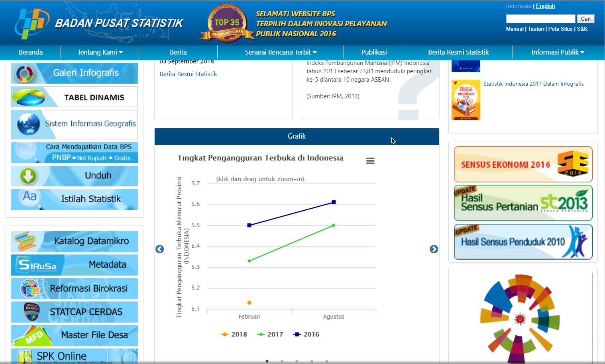Click the search text input field
Viewport: 605px width, 364px height.
[540, 19]
